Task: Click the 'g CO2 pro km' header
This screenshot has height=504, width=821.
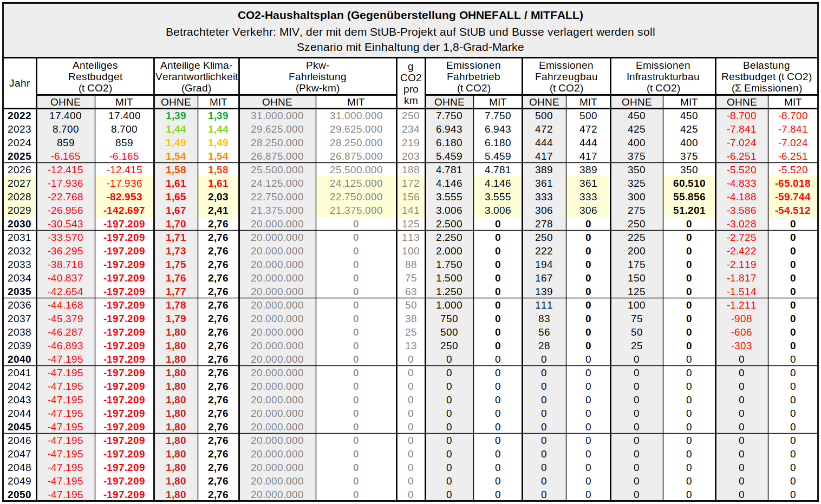Action: [410, 83]
